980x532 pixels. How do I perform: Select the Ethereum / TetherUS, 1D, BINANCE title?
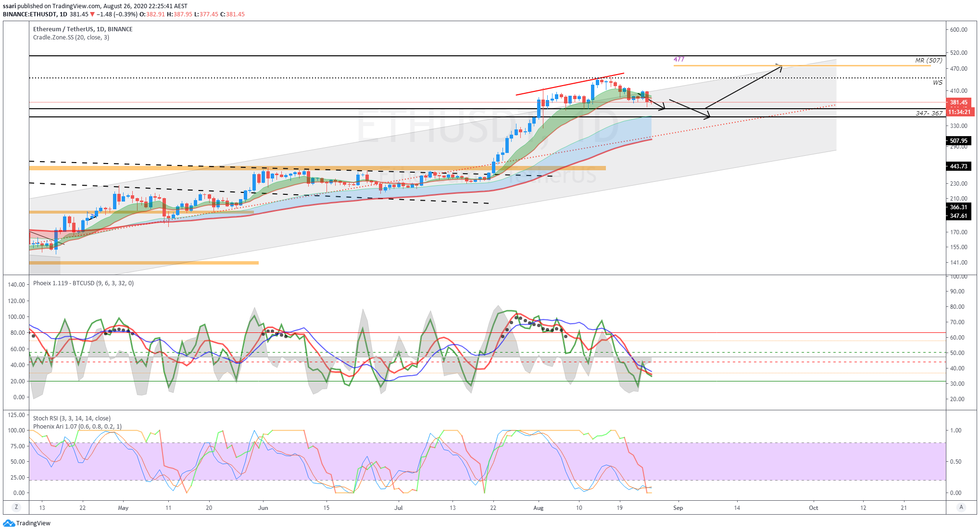click(83, 29)
